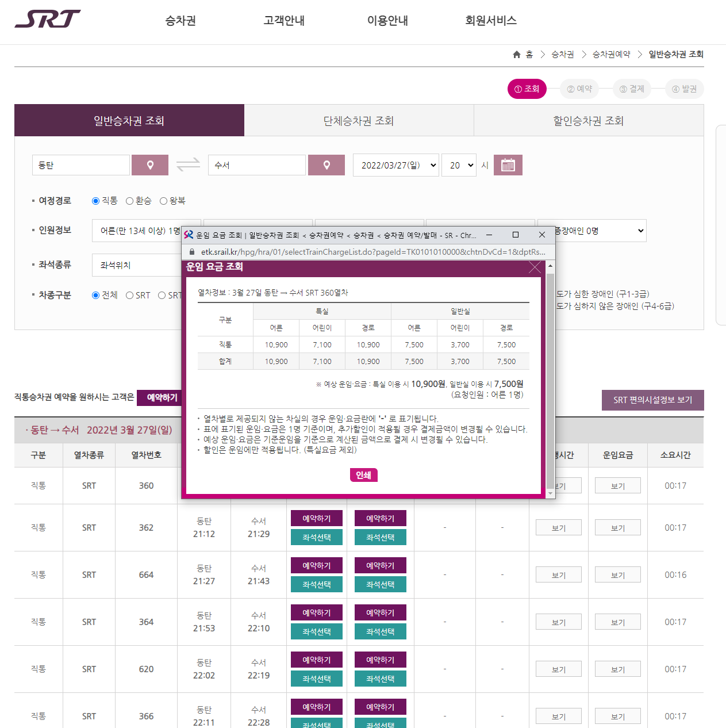
Task: Click 일반실 어린이 직통 fare 3,700
Action: point(460,344)
